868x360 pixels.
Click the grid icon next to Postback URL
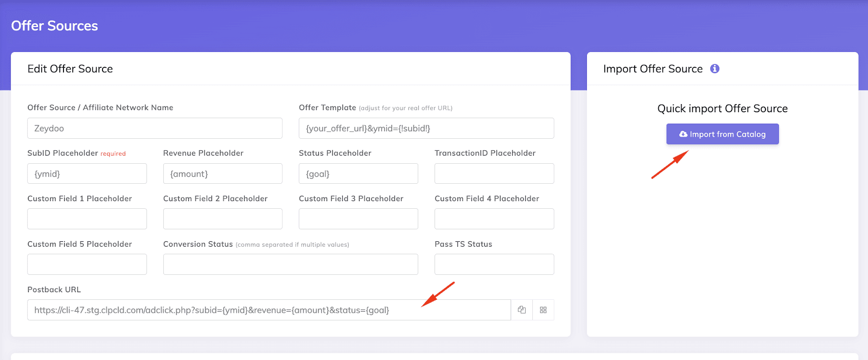543,310
